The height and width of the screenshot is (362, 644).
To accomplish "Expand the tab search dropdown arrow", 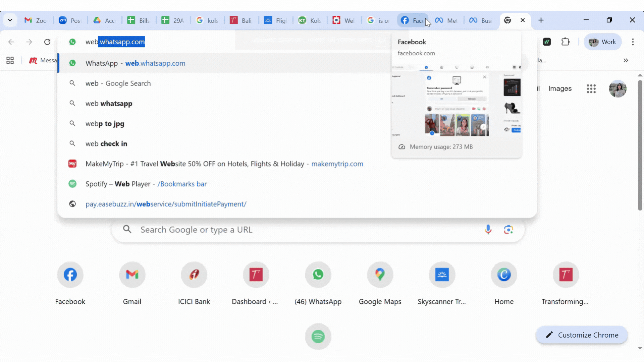I will click(x=10, y=20).
